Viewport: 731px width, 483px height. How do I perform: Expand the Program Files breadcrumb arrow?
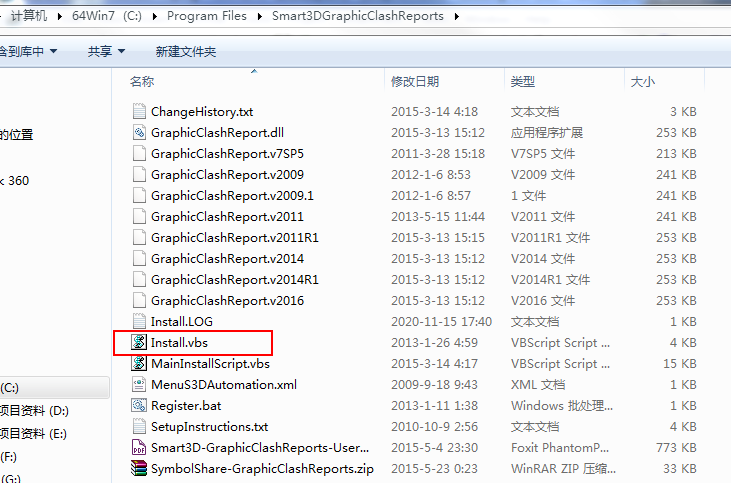click(x=260, y=16)
